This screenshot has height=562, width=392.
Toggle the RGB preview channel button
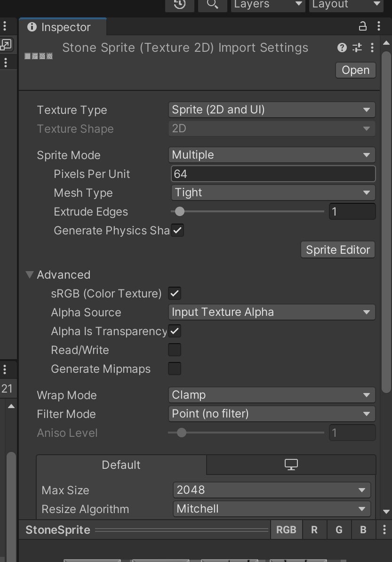286,530
